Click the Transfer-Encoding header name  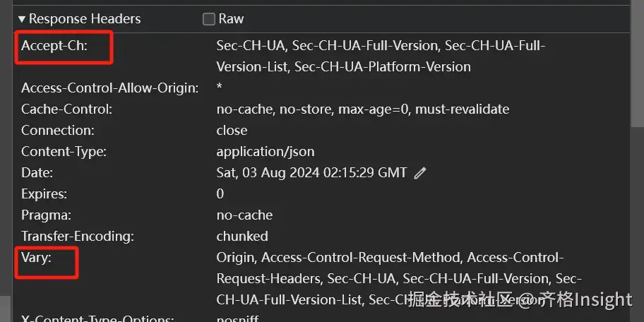tap(77, 237)
